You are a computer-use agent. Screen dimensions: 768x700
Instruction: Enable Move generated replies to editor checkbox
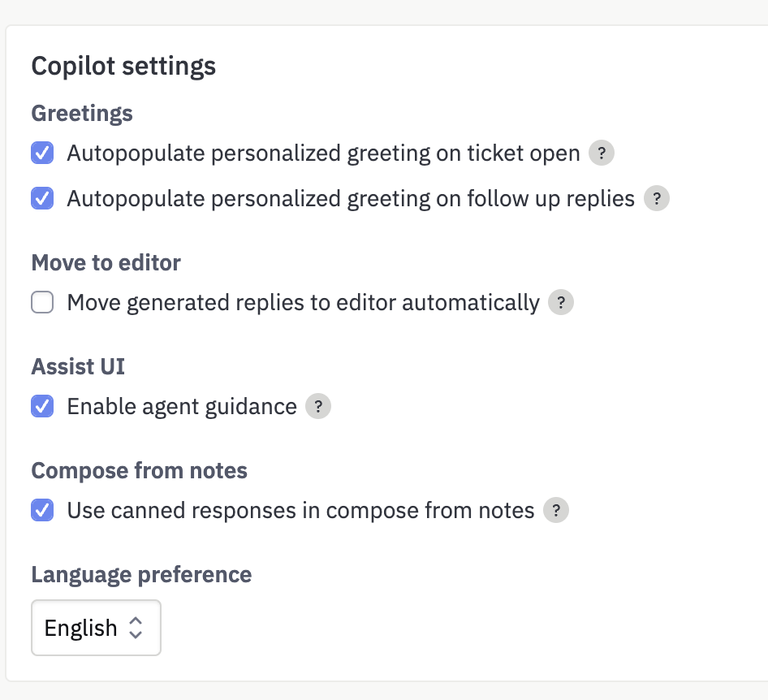point(42,302)
